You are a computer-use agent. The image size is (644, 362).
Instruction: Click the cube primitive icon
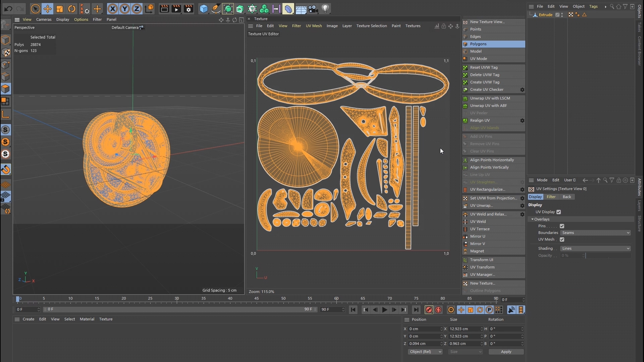[x=204, y=9]
